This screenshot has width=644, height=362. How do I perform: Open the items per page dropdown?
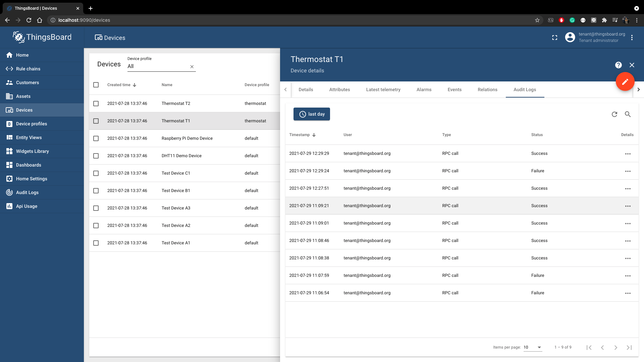pos(533,347)
